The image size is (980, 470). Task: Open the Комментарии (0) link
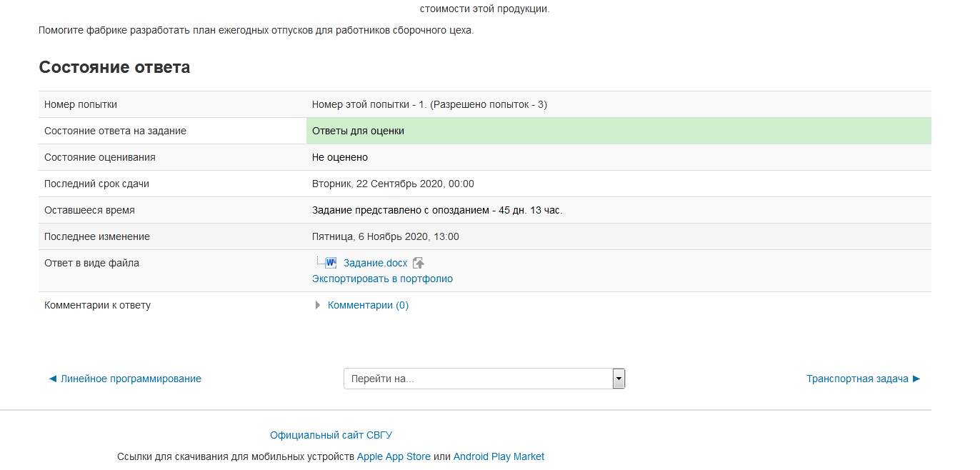(368, 305)
